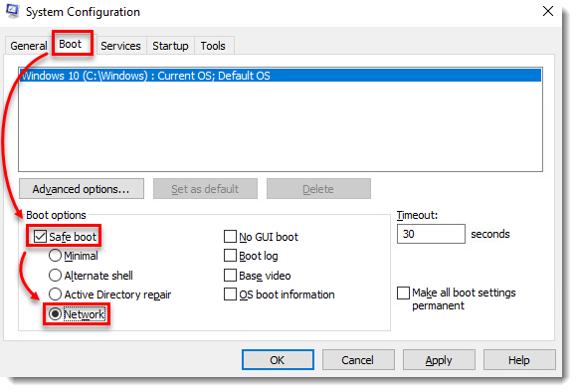577x392 pixels.
Task: Go to the Startup tab
Action: [170, 46]
